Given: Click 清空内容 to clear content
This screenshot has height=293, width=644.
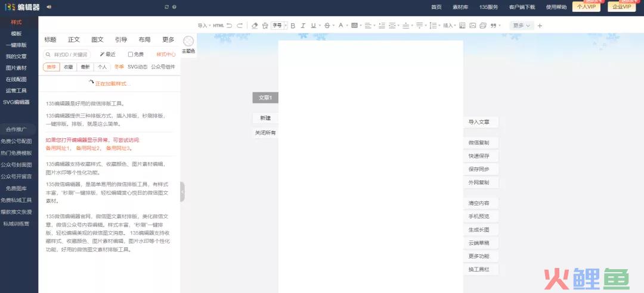Looking at the screenshot, I should [x=481, y=203].
